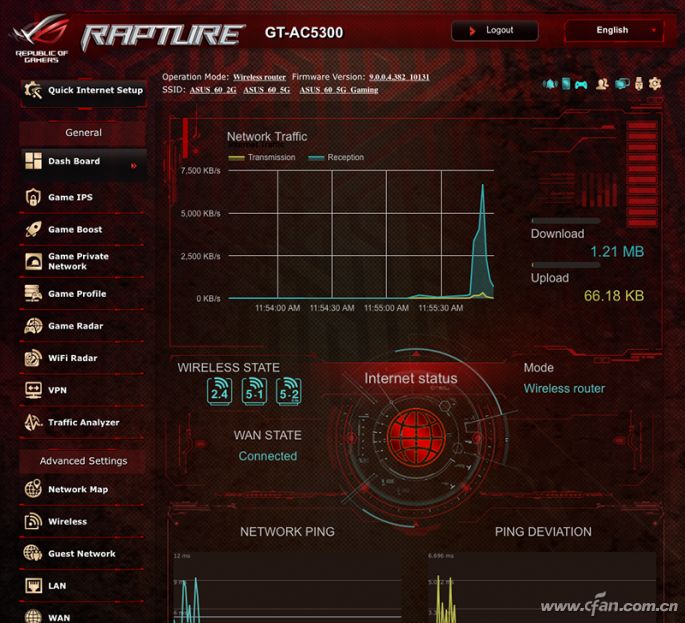Open the Game IPS menu item
The width and height of the screenshot is (685, 623).
coord(83,197)
